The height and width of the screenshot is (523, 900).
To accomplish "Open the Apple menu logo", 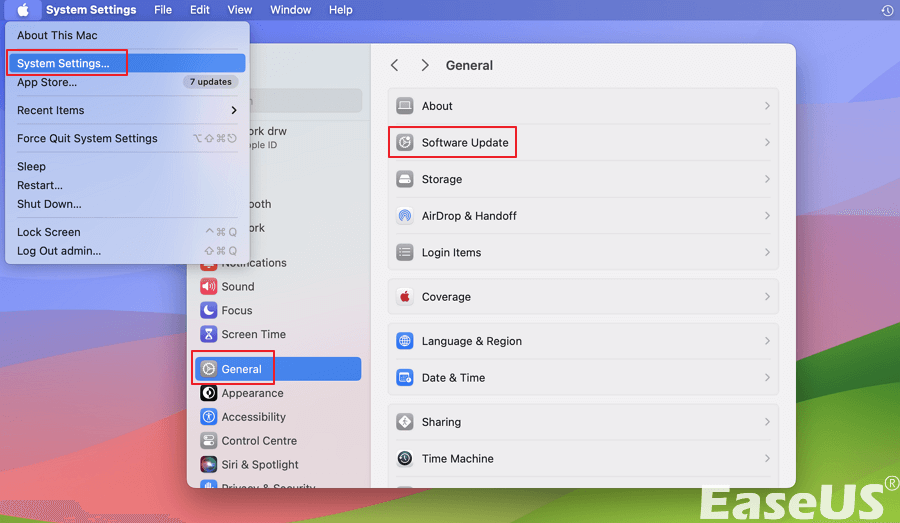I will coord(22,10).
